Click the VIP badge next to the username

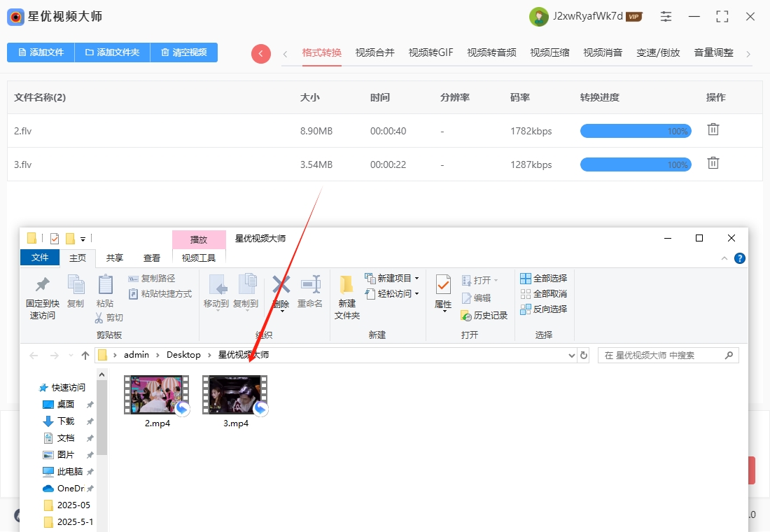(633, 17)
